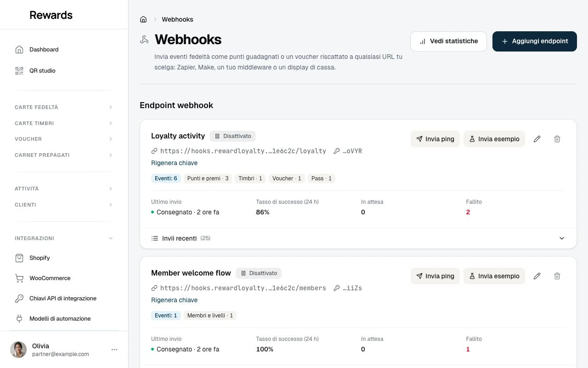Image resolution: width=588 pixels, height=368 pixels.
Task: Click the Loyalty activity webhook URL
Action: tap(243, 151)
